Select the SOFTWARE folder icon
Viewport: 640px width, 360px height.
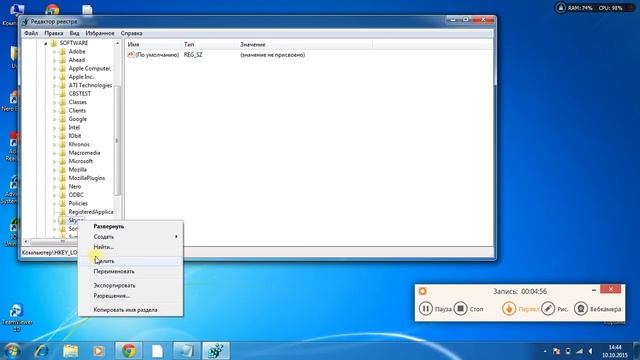click(x=54, y=43)
